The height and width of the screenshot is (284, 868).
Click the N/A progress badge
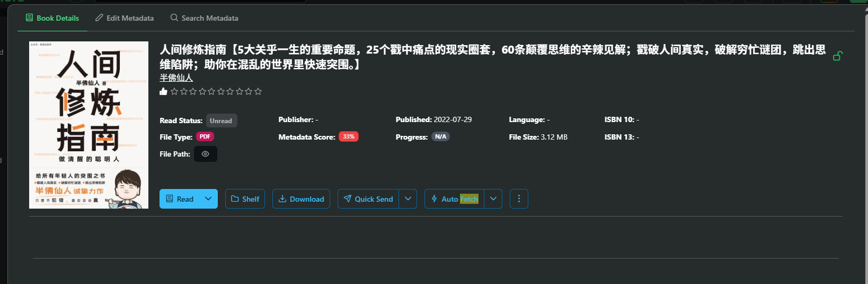point(440,136)
